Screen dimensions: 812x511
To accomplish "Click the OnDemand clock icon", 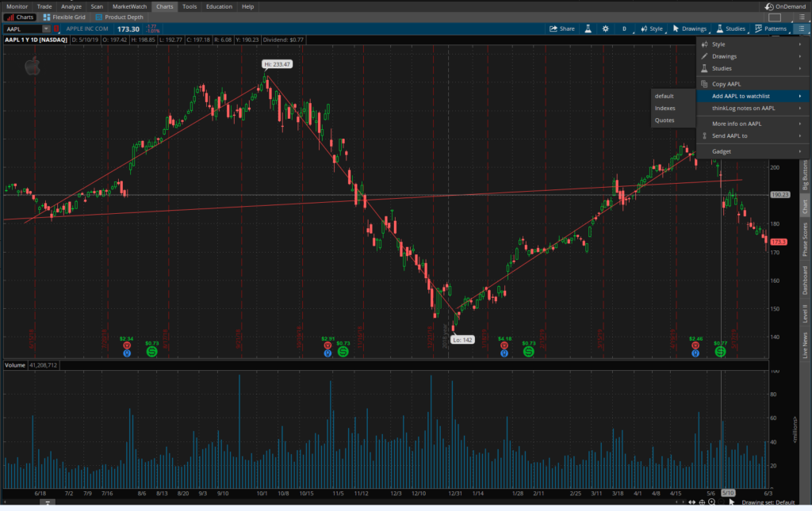I will pyautogui.click(x=768, y=6).
